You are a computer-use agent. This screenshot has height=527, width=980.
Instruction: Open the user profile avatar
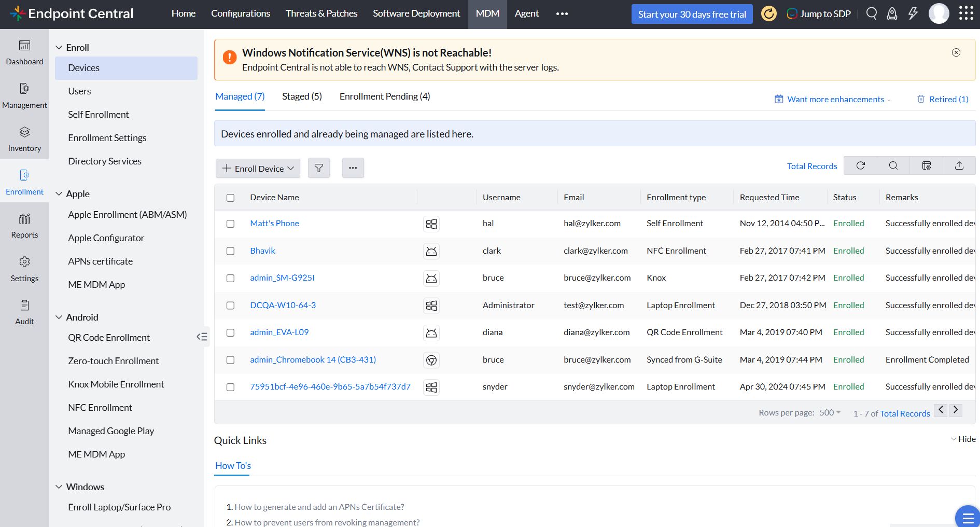tap(939, 13)
